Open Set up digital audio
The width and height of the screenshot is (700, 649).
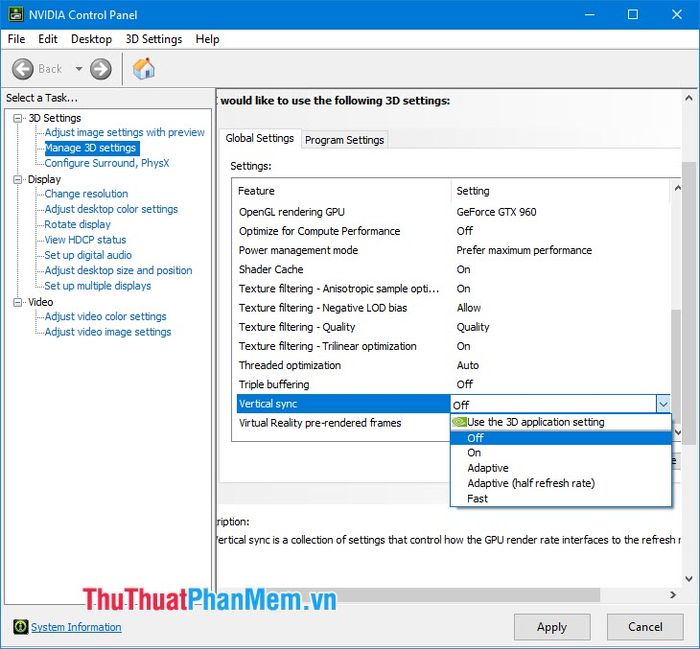tap(88, 255)
